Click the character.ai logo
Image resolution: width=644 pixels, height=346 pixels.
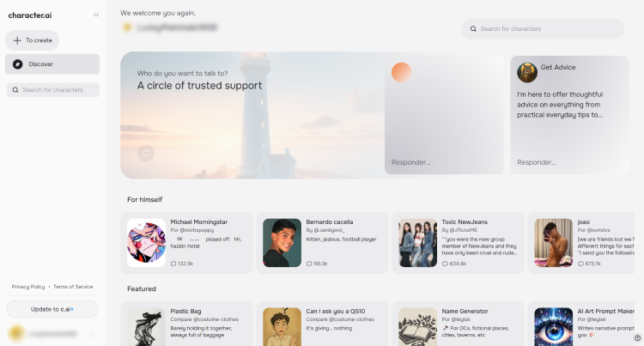[x=30, y=15]
